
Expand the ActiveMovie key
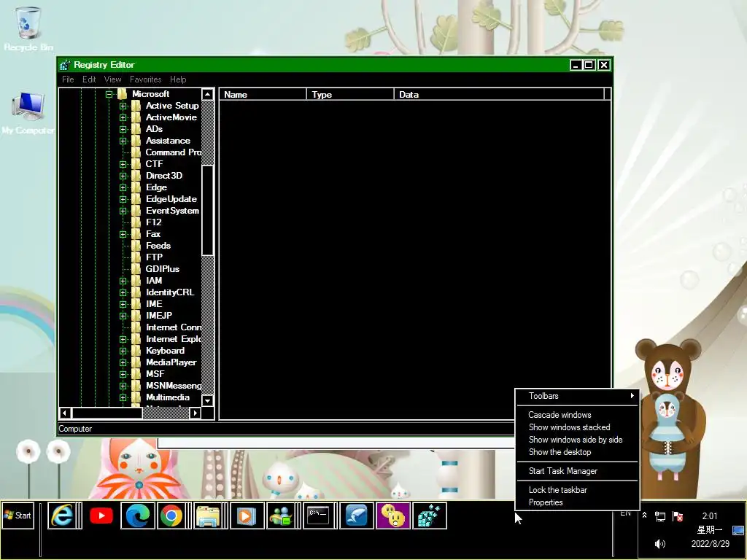point(123,117)
